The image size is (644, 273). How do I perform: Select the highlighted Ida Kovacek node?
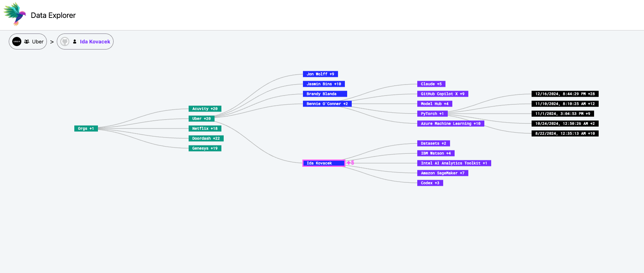coord(324,163)
